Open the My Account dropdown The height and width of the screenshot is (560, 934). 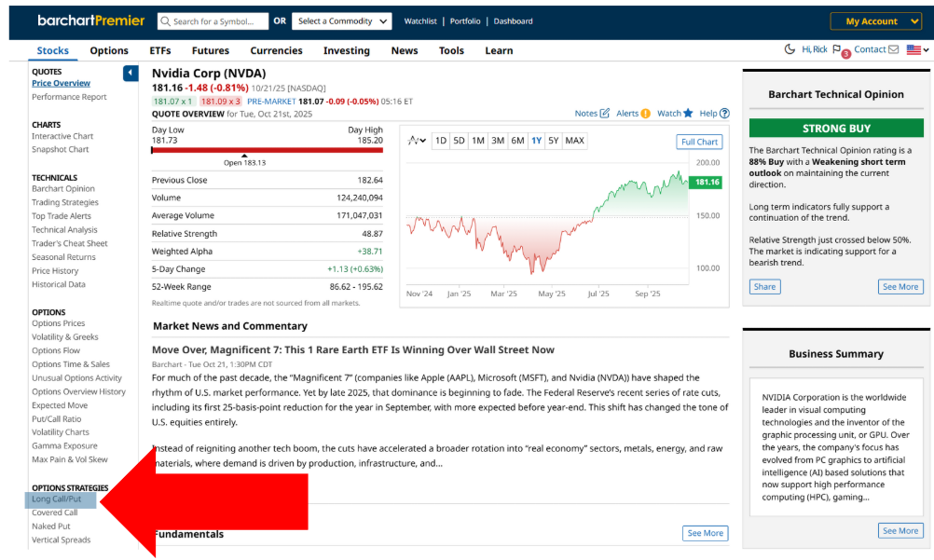[x=875, y=21]
